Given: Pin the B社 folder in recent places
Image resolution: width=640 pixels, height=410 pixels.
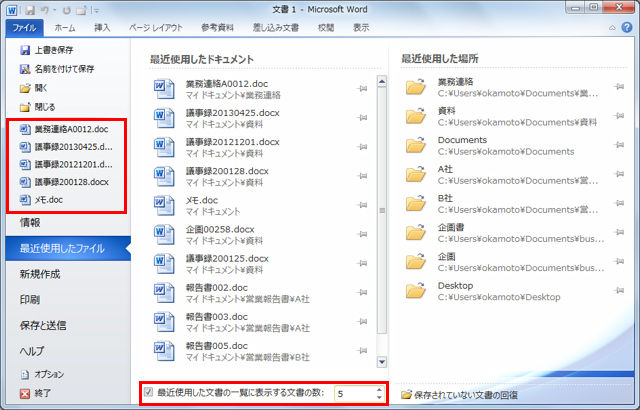Looking at the screenshot, I should click(619, 203).
